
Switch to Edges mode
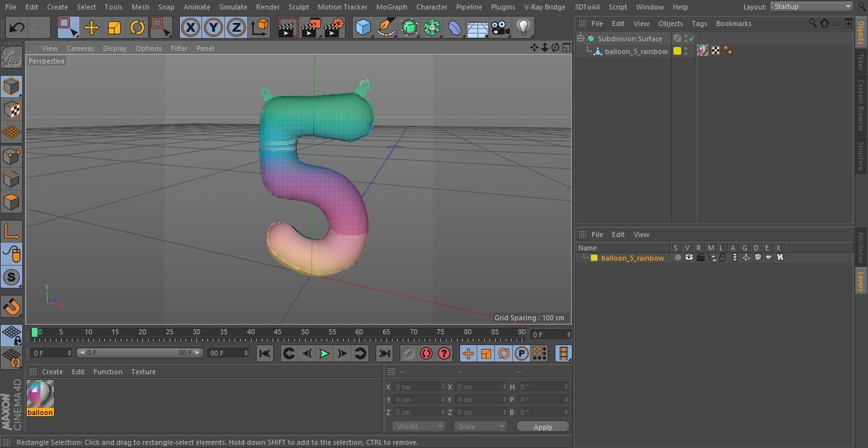pos(11,179)
